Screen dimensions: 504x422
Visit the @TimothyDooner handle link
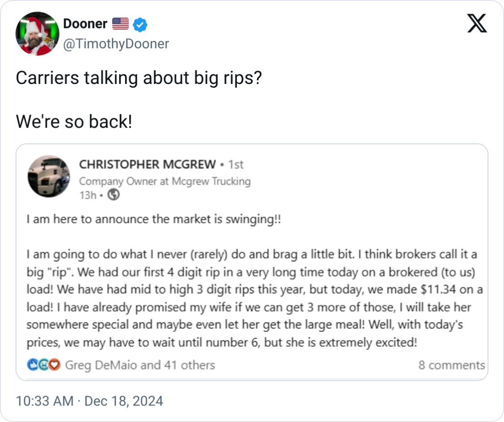click(x=116, y=44)
